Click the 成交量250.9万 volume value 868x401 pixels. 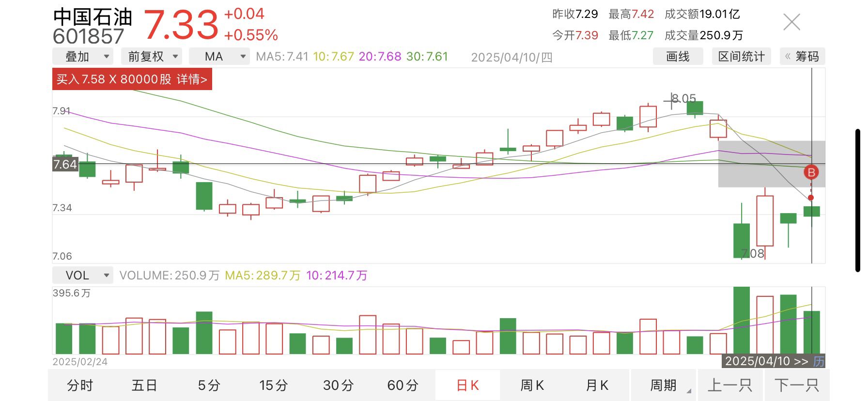[x=703, y=35]
